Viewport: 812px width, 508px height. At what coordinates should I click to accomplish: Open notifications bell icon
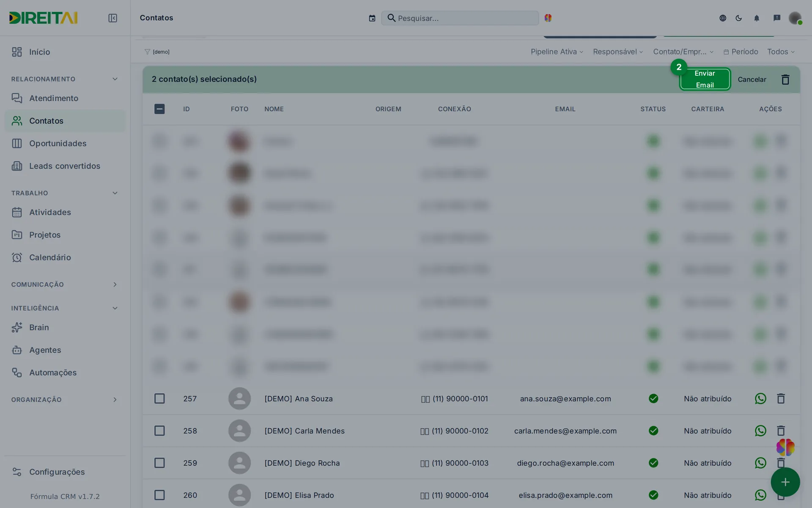[x=757, y=18]
